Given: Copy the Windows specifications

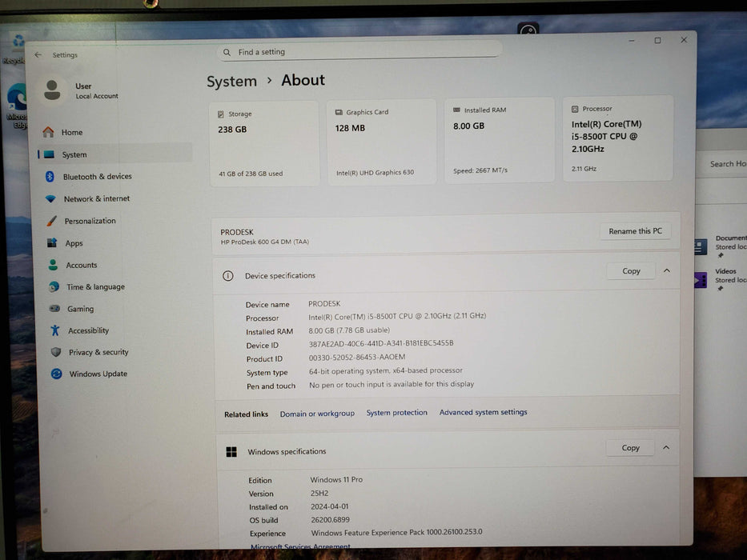Looking at the screenshot, I should (x=630, y=448).
